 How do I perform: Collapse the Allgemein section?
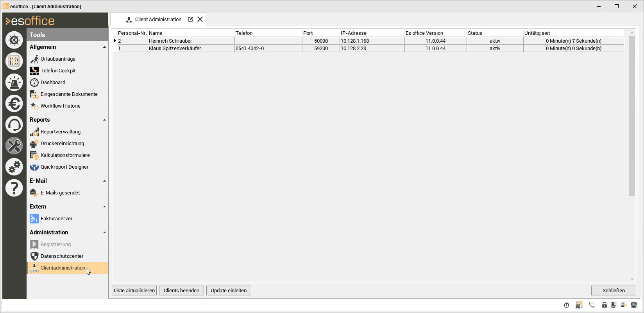click(x=104, y=47)
